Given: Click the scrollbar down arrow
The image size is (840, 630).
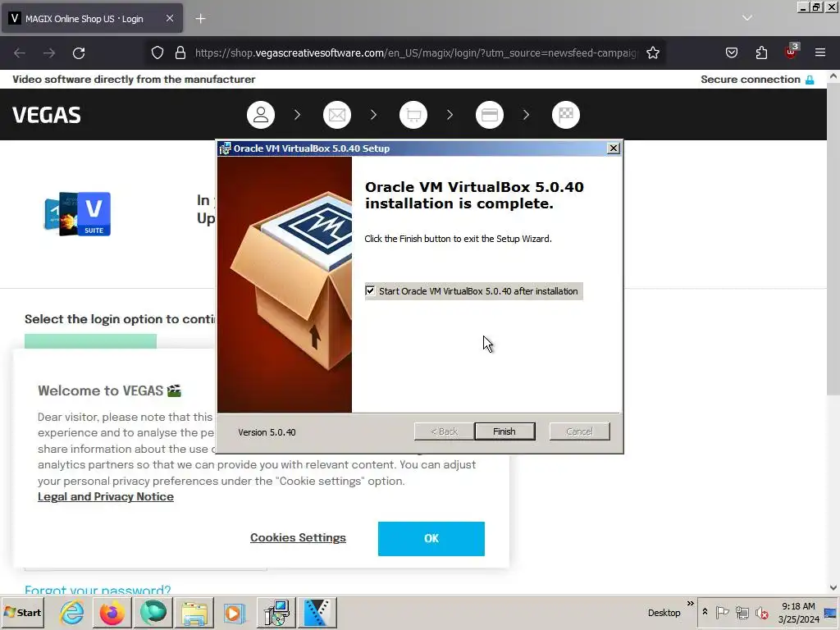Looking at the screenshot, I should 833,587.
